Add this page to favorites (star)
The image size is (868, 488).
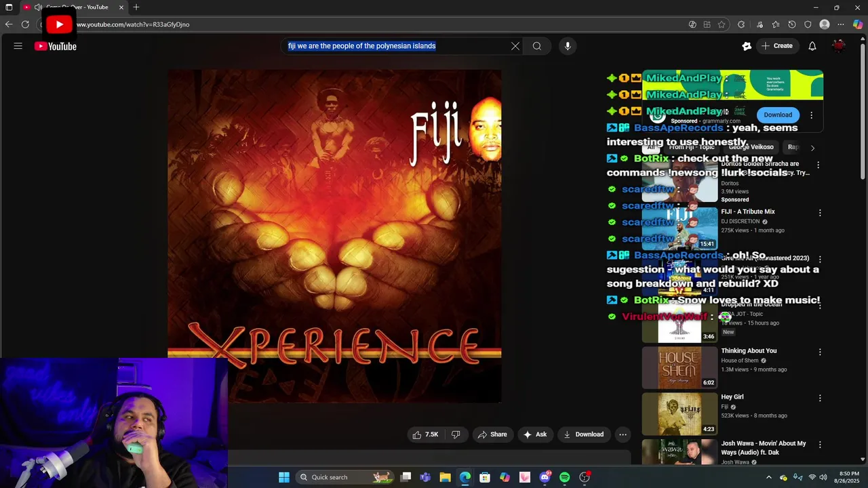coord(722,24)
